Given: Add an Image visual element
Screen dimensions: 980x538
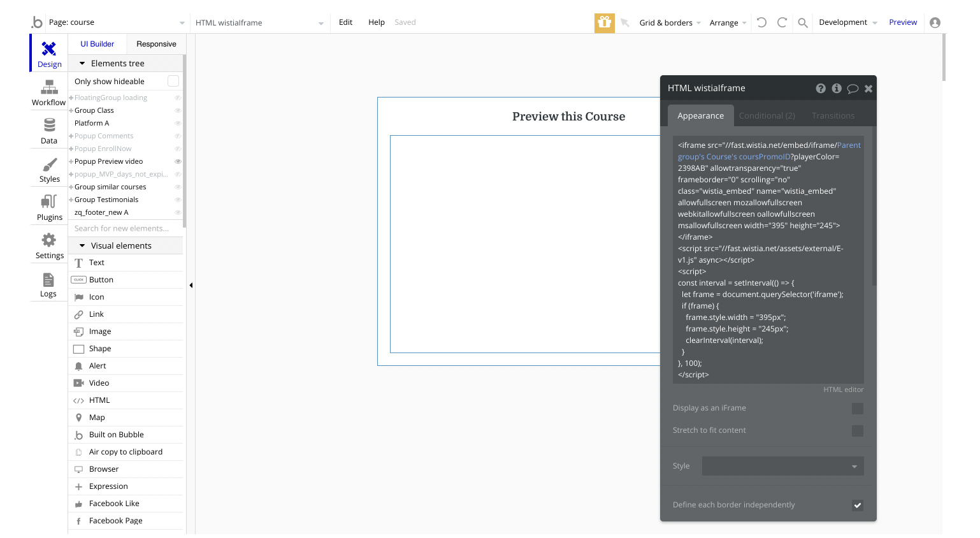Looking at the screenshot, I should click(127, 331).
